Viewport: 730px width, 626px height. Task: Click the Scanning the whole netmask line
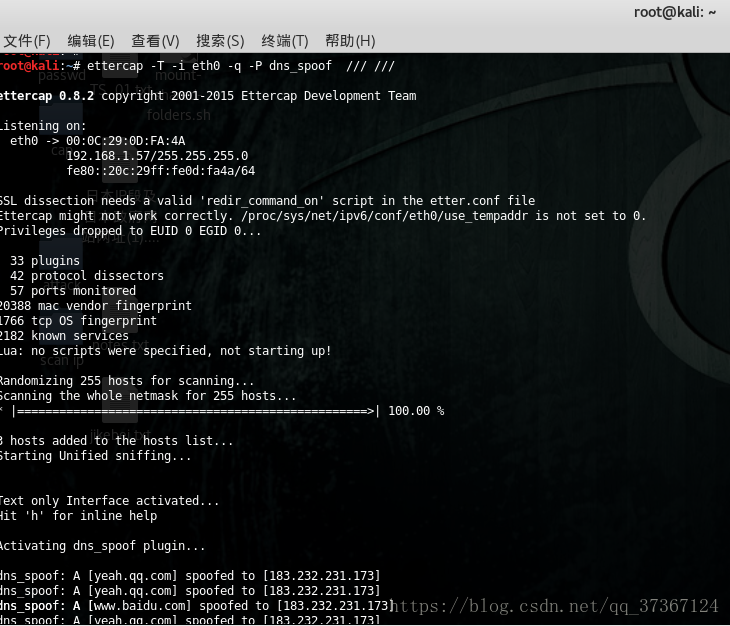148,396
